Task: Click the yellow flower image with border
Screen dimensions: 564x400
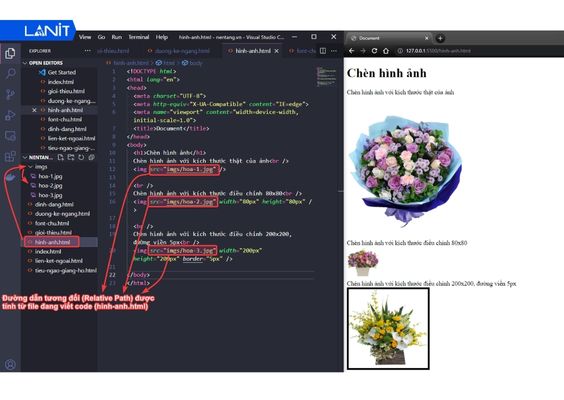Action: [x=388, y=329]
